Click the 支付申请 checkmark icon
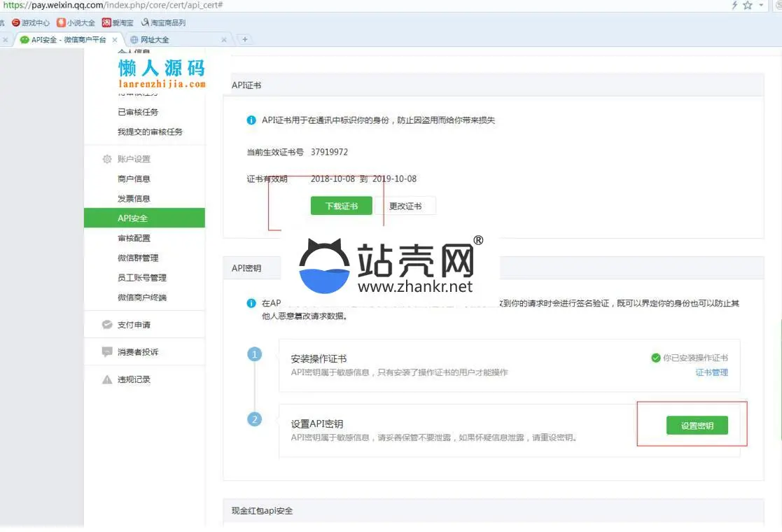782x532 pixels. 107,325
